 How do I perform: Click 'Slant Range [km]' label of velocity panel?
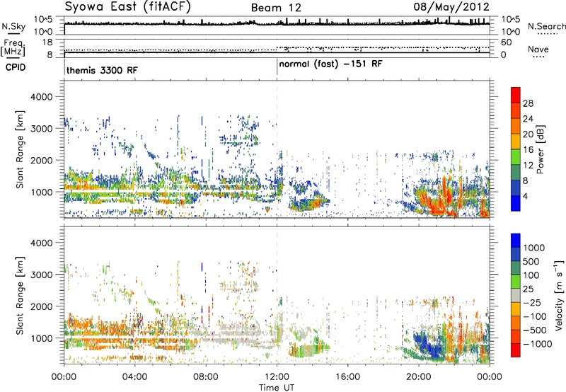(x=20, y=296)
